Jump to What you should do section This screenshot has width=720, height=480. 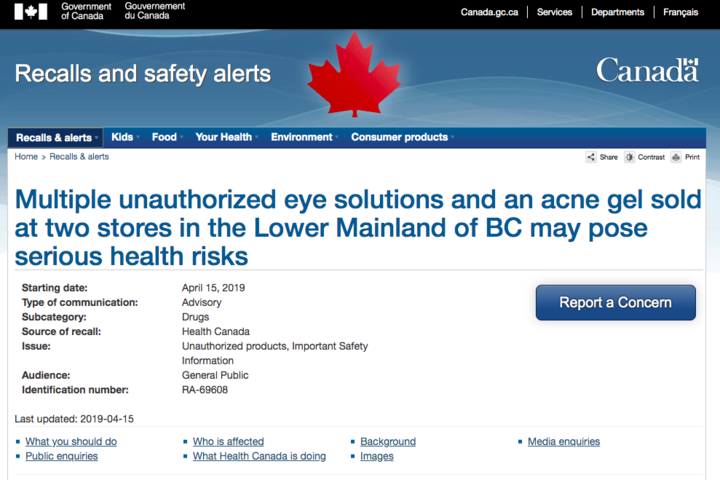click(71, 441)
